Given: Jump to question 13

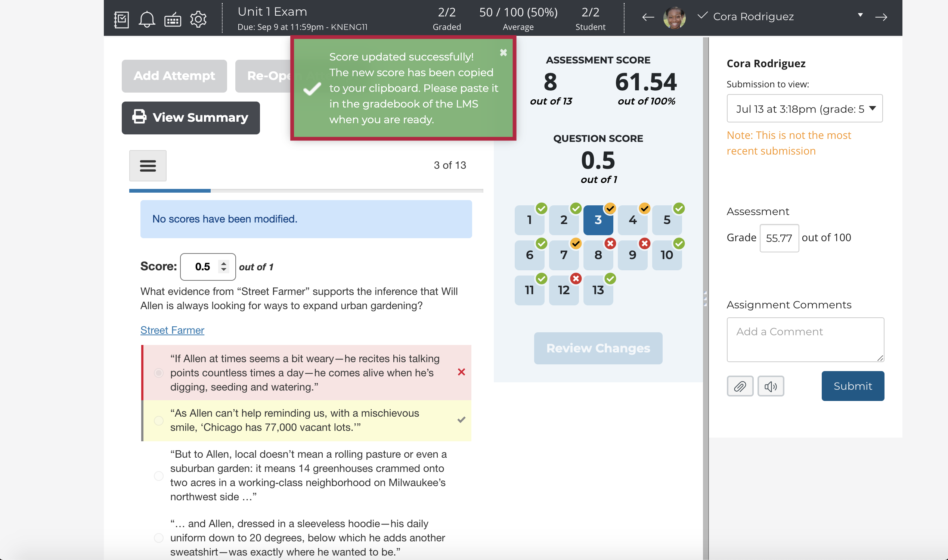Looking at the screenshot, I should [x=598, y=290].
